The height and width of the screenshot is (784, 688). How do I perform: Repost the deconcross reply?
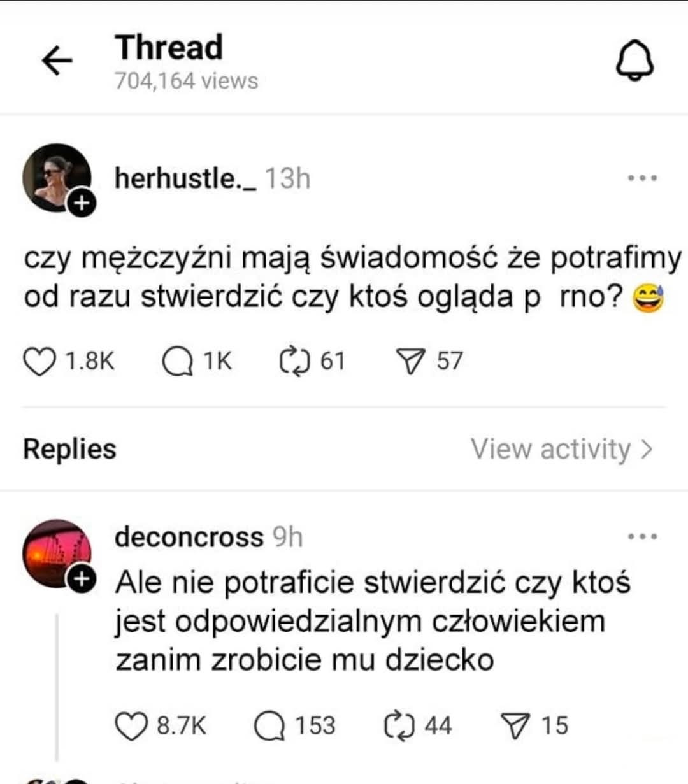click(x=399, y=726)
